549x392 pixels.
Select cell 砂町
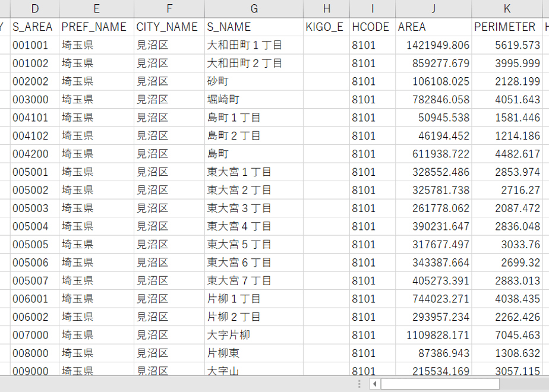tap(254, 81)
